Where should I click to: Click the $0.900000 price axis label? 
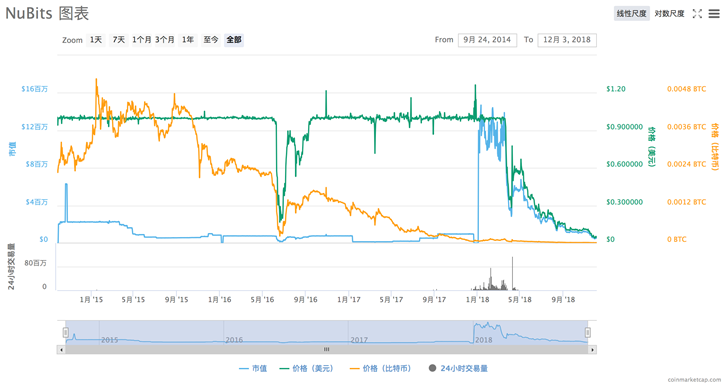(625, 127)
